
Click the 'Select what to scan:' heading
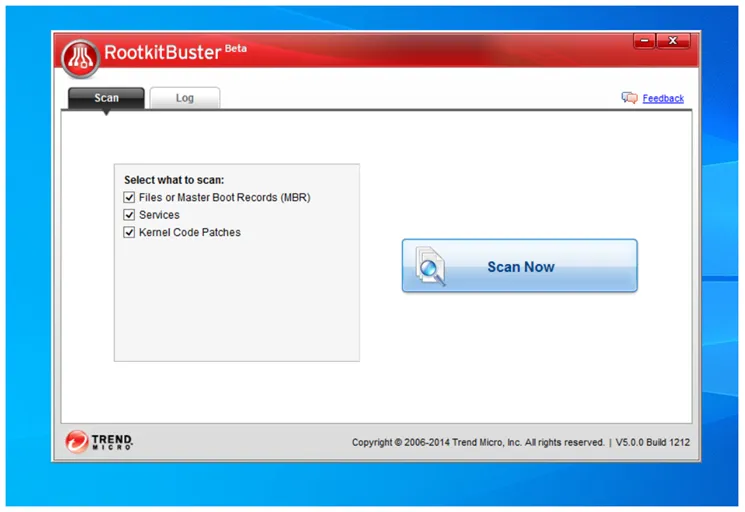(174, 180)
